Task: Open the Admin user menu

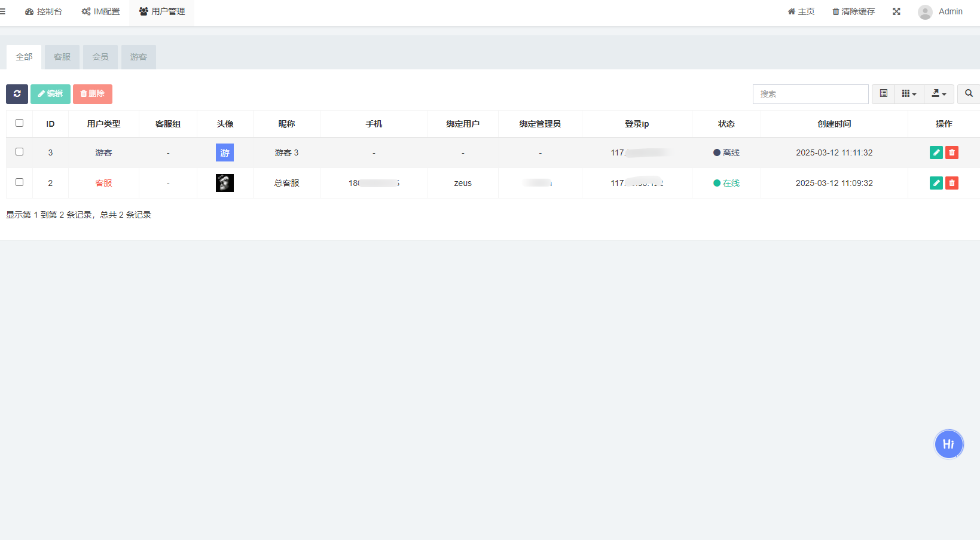Action: 941,11
